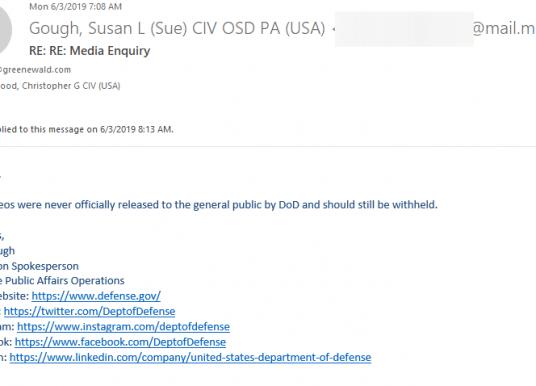536x386 pixels.
Task: Open the instagram.com/deptofdefense link
Action: [x=123, y=327]
